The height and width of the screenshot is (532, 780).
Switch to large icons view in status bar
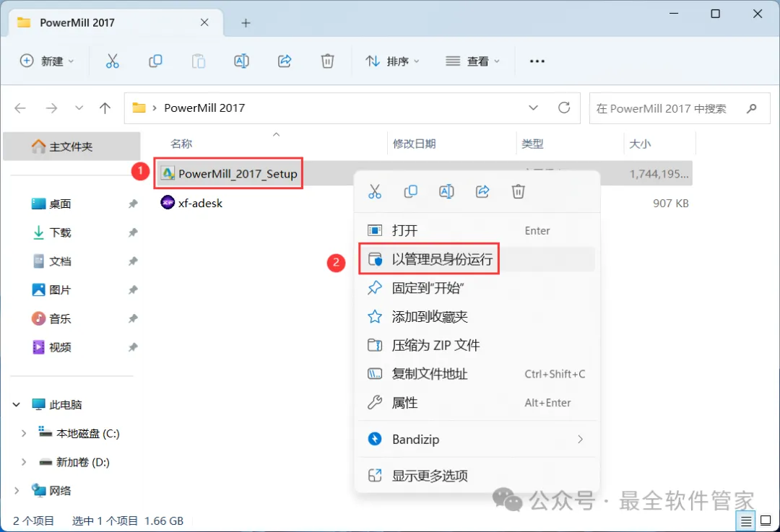tap(766, 521)
